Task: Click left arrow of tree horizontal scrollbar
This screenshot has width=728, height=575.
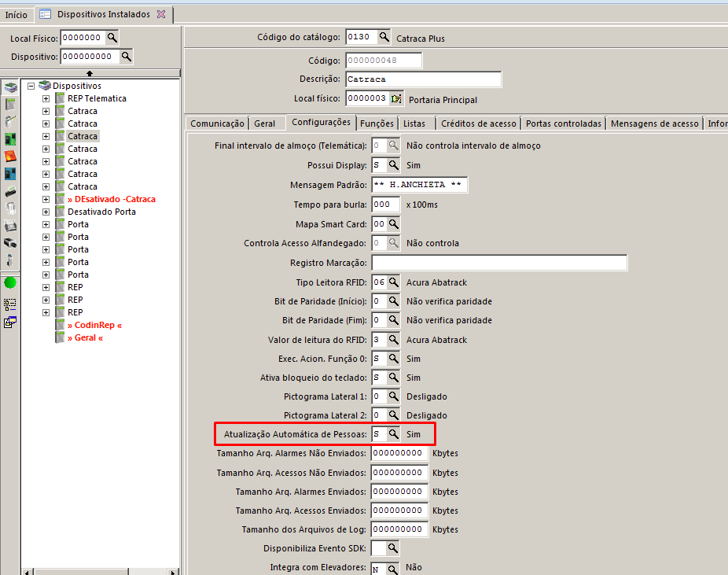Action: tap(28, 571)
